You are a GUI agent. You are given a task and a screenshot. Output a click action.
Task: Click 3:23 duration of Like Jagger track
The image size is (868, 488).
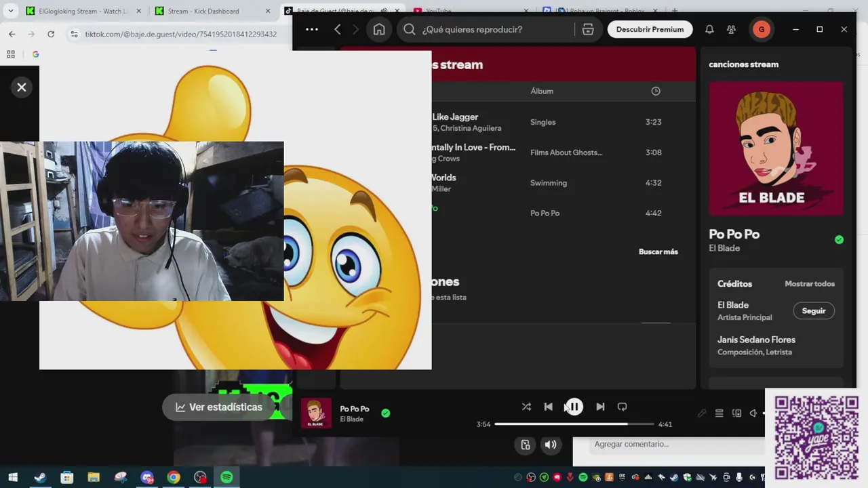pos(653,122)
